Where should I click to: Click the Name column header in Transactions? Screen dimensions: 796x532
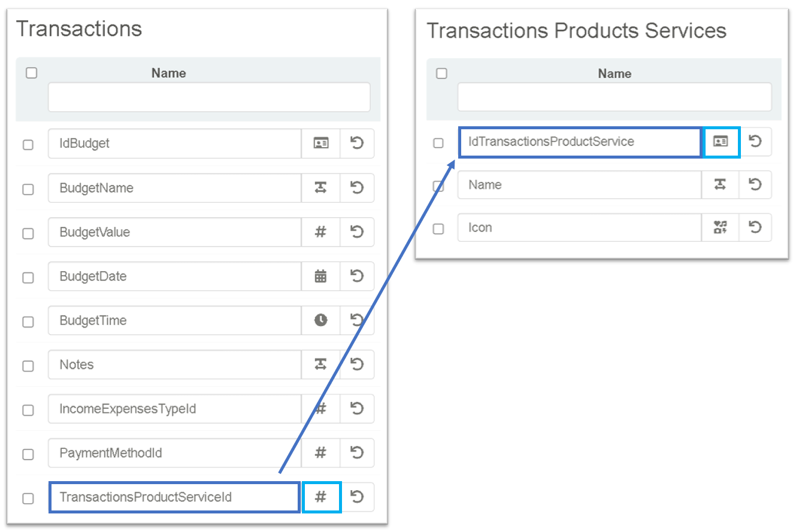(168, 73)
